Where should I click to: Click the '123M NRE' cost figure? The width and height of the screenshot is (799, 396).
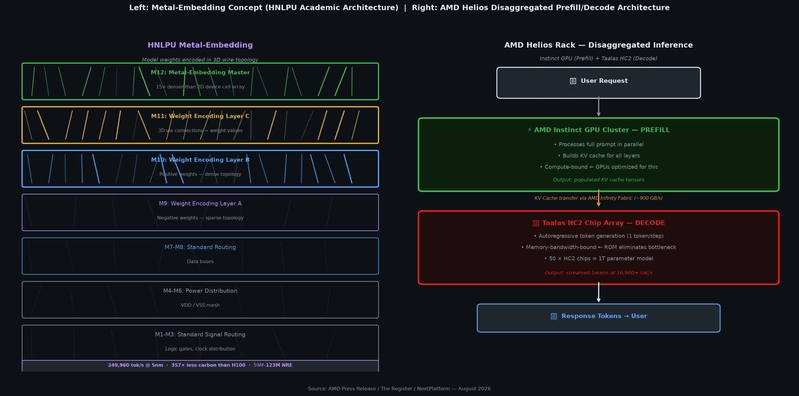(x=279, y=365)
